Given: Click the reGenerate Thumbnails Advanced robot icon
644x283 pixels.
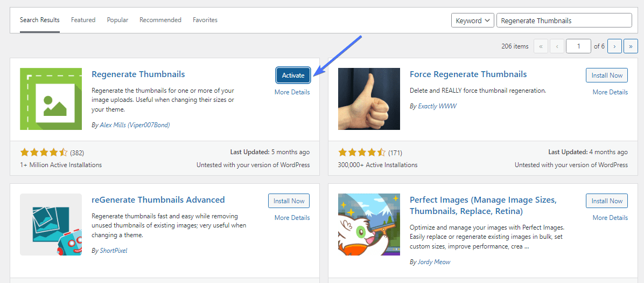Looking at the screenshot, I should pos(51,225).
